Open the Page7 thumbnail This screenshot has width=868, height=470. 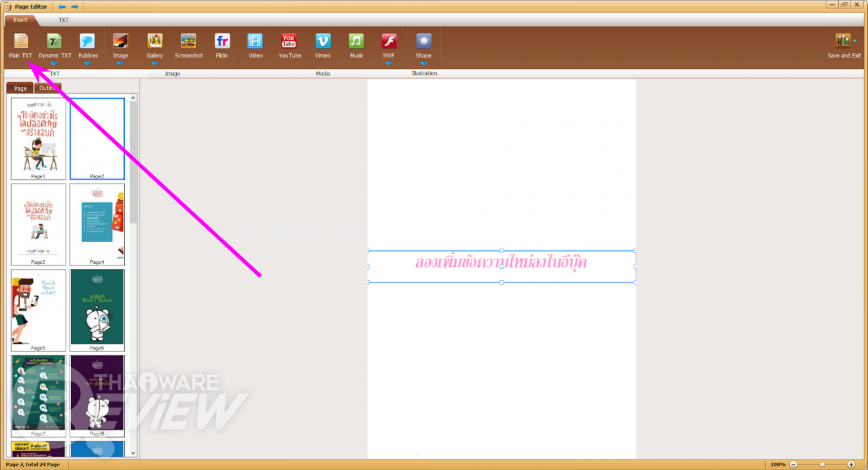tap(39, 396)
